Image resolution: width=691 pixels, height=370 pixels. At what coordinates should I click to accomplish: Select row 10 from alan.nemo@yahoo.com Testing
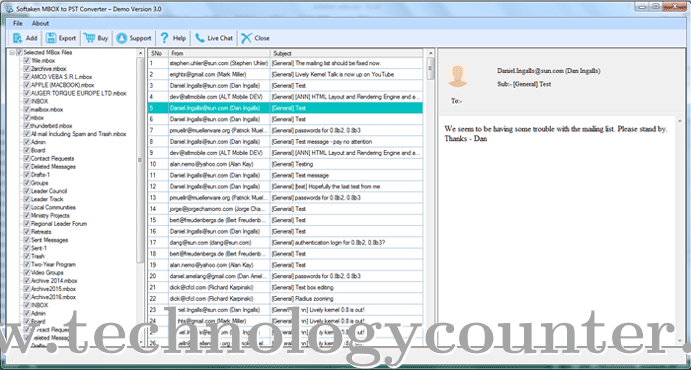285,164
